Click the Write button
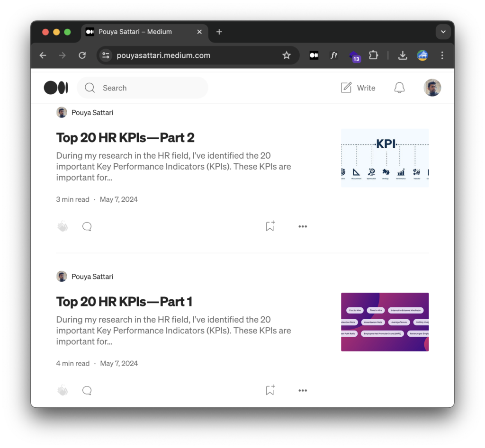485x448 pixels. (x=358, y=88)
